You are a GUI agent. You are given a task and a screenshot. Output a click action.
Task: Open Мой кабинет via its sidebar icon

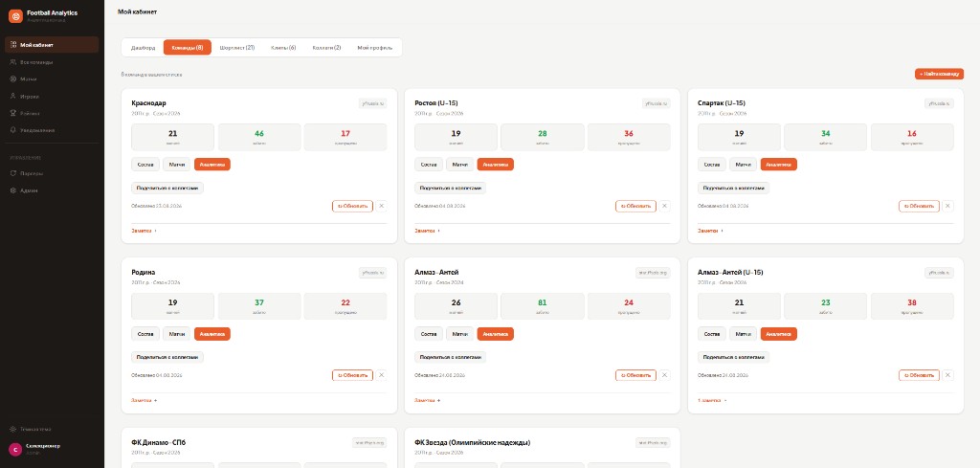(x=13, y=45)
